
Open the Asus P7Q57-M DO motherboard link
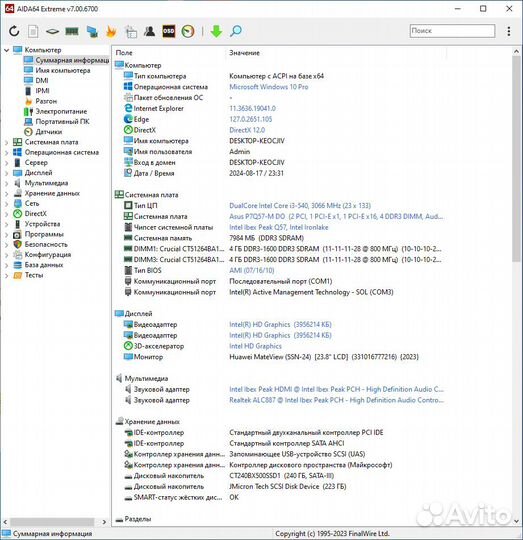point(336,216)
